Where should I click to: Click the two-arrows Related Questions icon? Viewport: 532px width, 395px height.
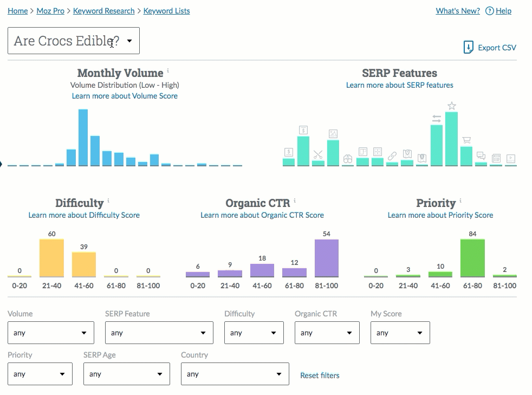[x=436, y=119]
